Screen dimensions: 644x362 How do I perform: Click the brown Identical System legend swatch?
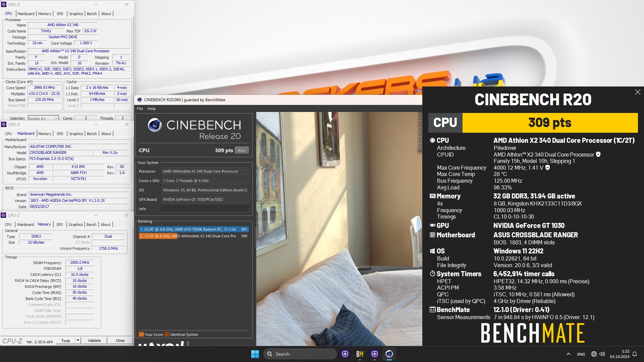pyautogui.click(x=167, y=335)
